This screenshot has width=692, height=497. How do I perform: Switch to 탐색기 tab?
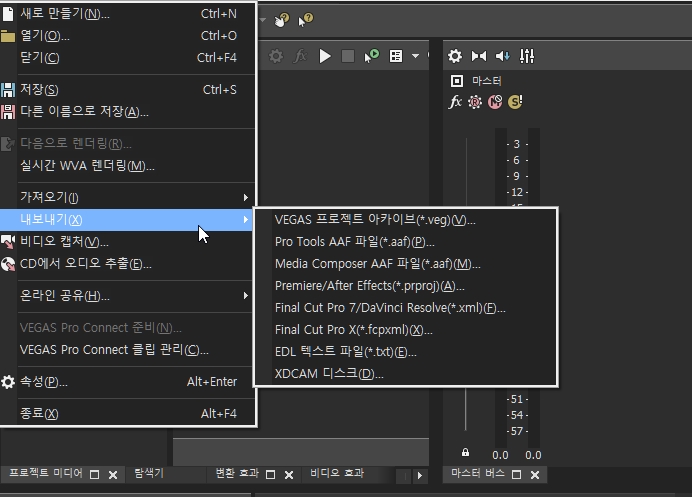click(149, 473)
